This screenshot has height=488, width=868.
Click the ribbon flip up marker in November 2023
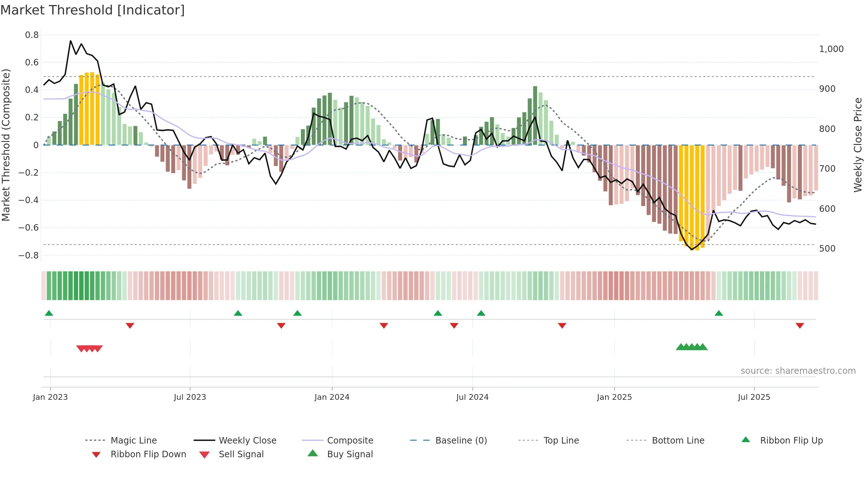[x=297, y=313]
